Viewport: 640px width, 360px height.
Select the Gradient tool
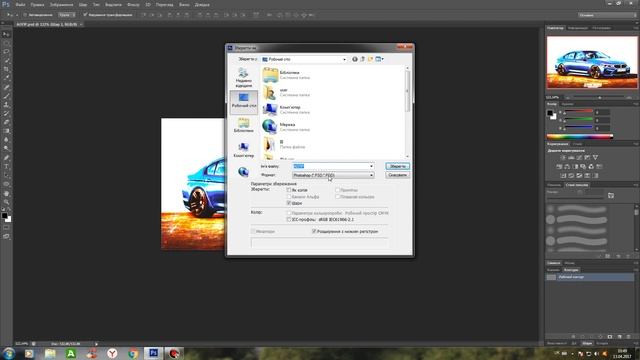[x=6, y=131]
